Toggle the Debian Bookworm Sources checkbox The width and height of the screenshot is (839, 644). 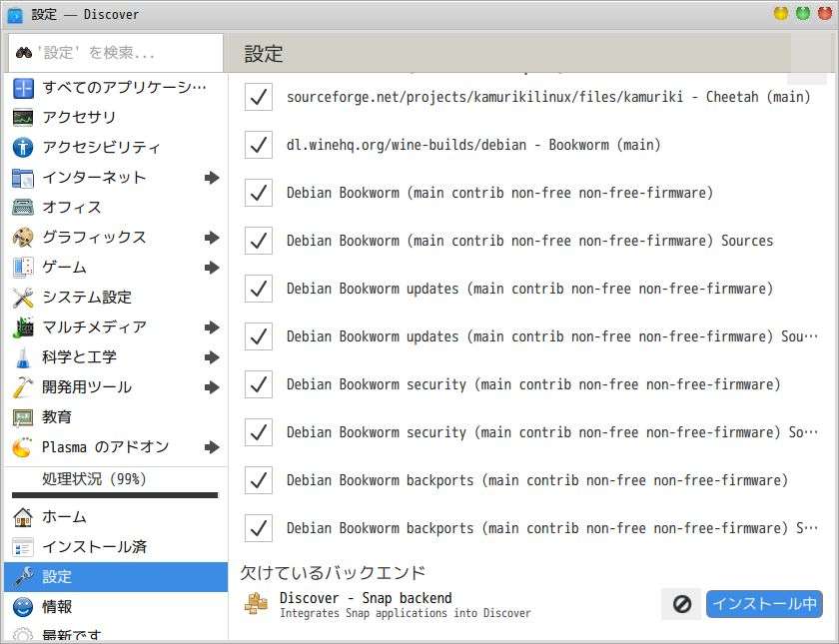click(259, 241)
